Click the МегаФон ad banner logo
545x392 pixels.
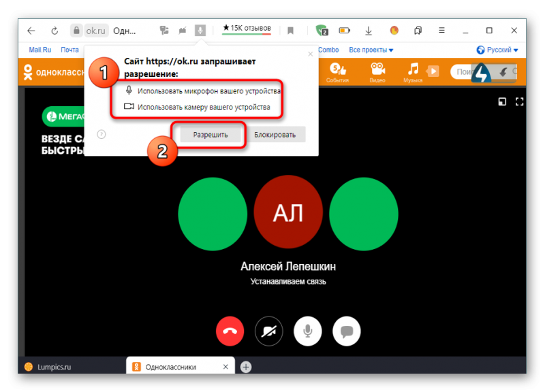coord(63,116)
